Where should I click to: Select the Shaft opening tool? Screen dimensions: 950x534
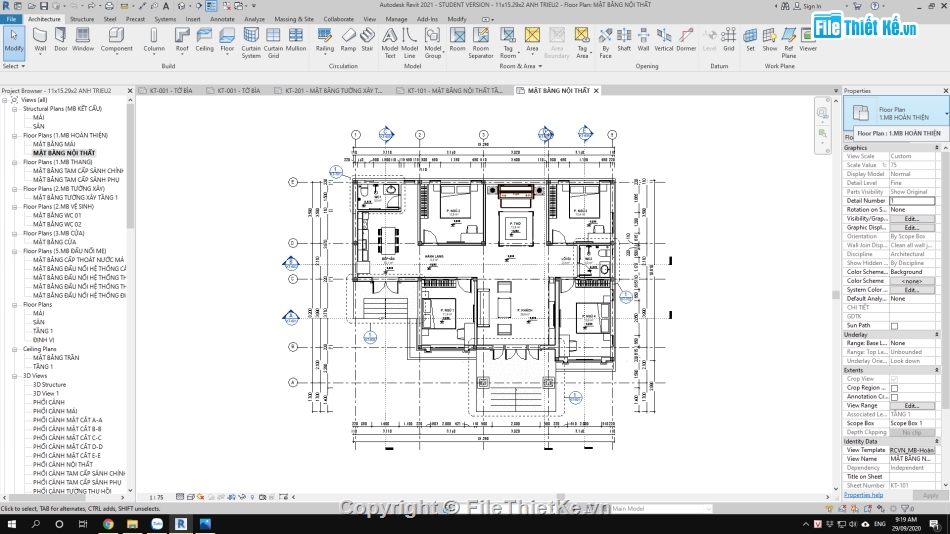coord(624,40)
